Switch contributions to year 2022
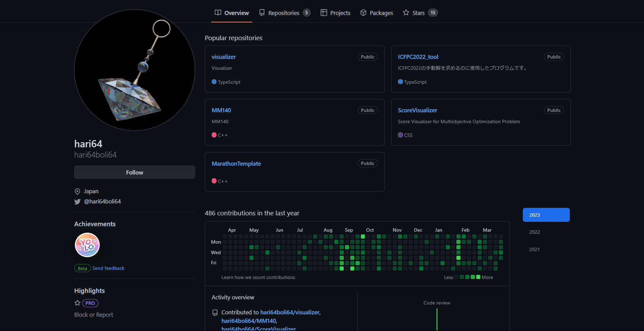 [x=534, y=232]
